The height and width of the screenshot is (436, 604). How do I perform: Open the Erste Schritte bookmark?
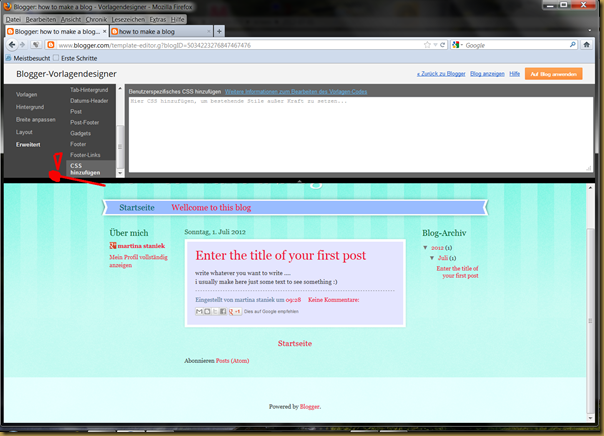tap(75, 58)
